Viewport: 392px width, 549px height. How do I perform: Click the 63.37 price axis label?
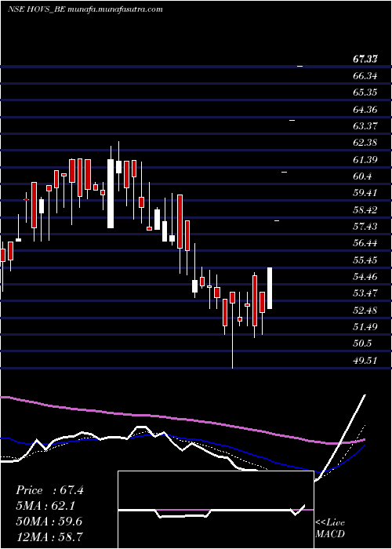coord(365,126)
